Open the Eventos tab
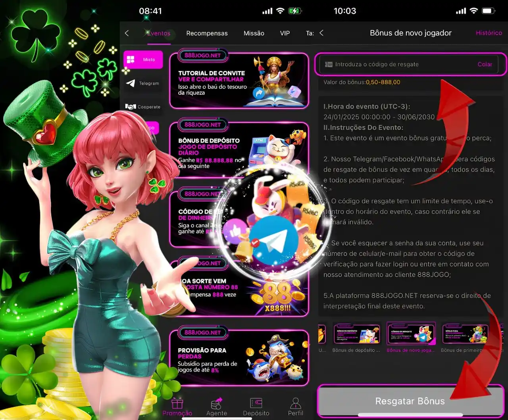Image resolution: width=508 pixels, height=420 pixels. pyautogui.click(x=158, y=33)
